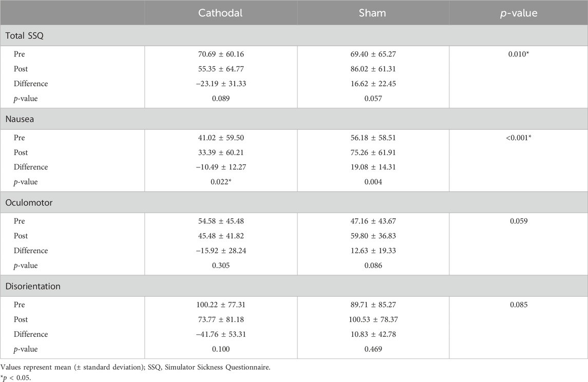This screenshot has width=588, height=382.
Task: Click the p-value column header
Action: pyautogui.click(x=518, y=13)
